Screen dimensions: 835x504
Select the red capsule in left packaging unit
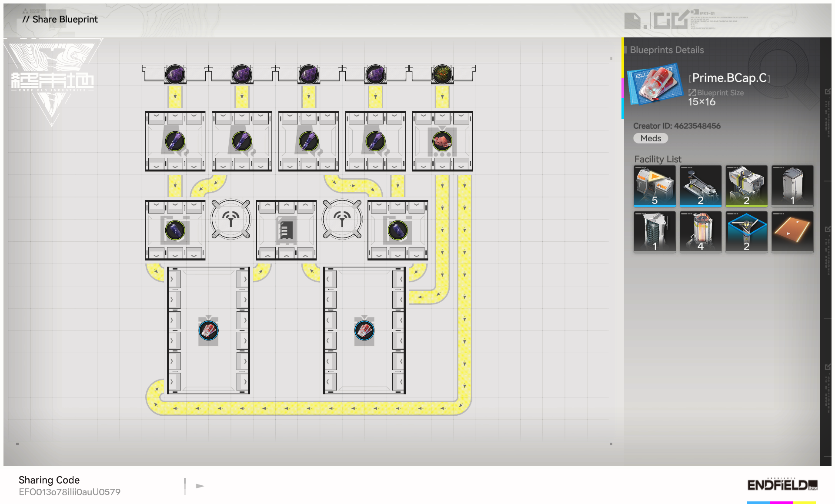208,330
